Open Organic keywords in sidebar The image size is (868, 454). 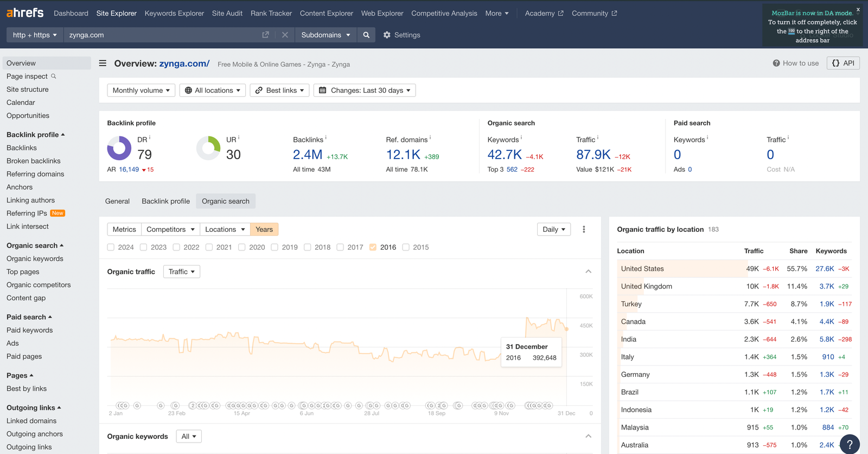[35, 258]
